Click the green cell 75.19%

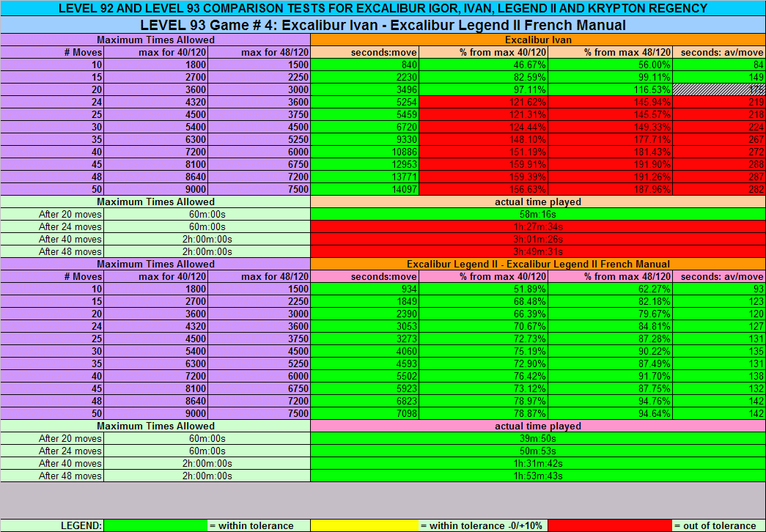coord(483,351)
